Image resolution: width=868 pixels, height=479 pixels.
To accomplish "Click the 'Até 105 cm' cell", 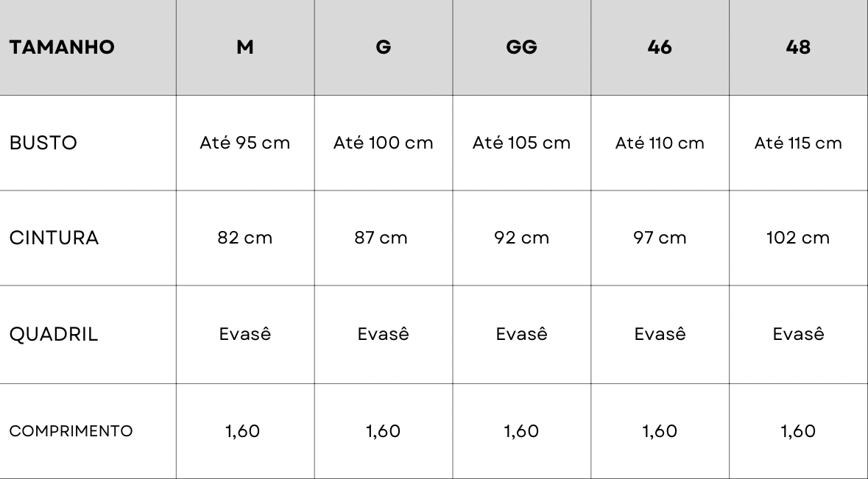I will tap(521, 143).
